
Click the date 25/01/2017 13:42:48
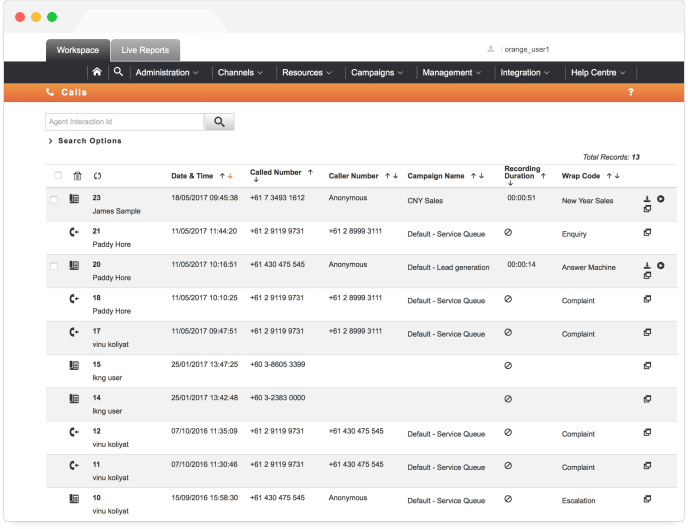(204, 397)
